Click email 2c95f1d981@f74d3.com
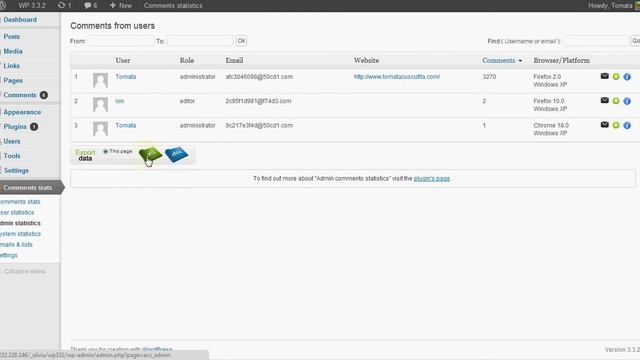This screenshot has height=360, width=640. (258, 101)
